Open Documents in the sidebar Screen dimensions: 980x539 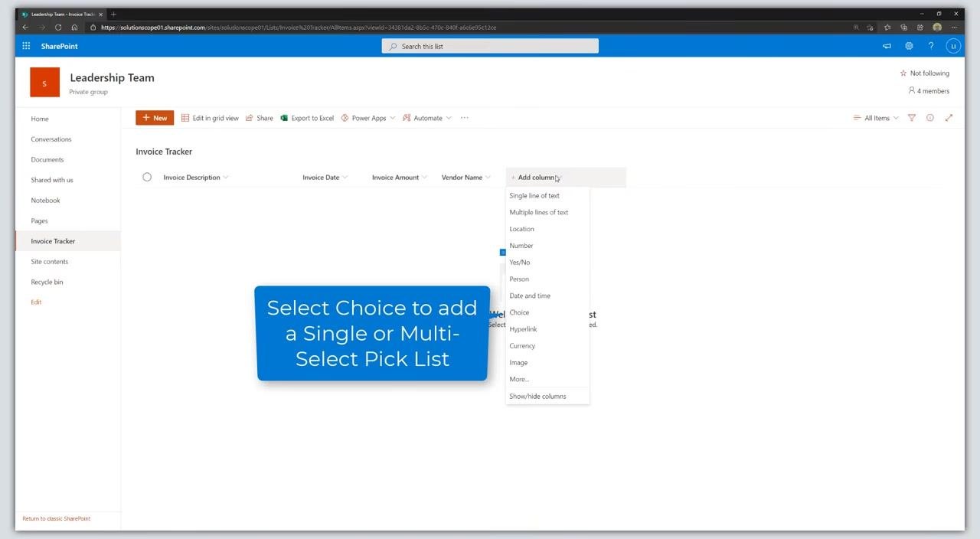(x=47, y=160)
